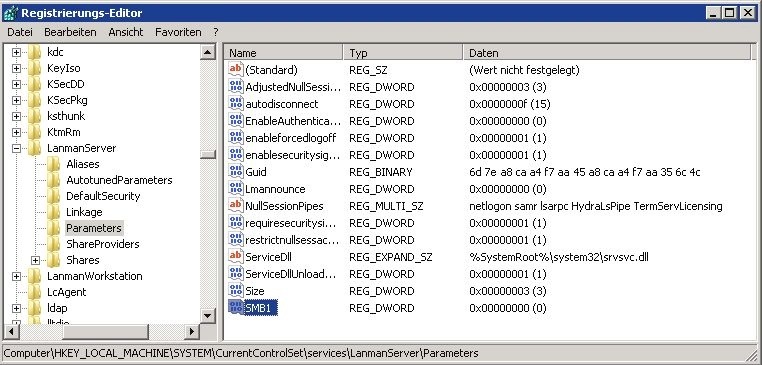Click the ShareProviders folder icon
This screenshot has height=365, width=762.
53,244
